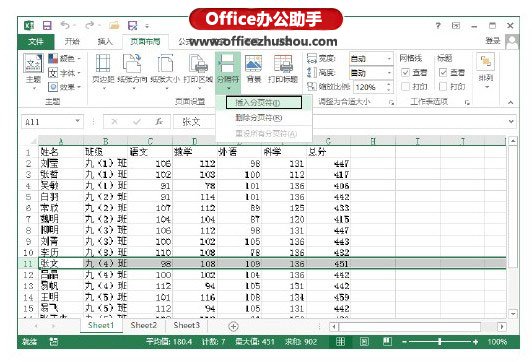
Task: Click the Excel Help question mark icon
Action: (x=438, y=25)
